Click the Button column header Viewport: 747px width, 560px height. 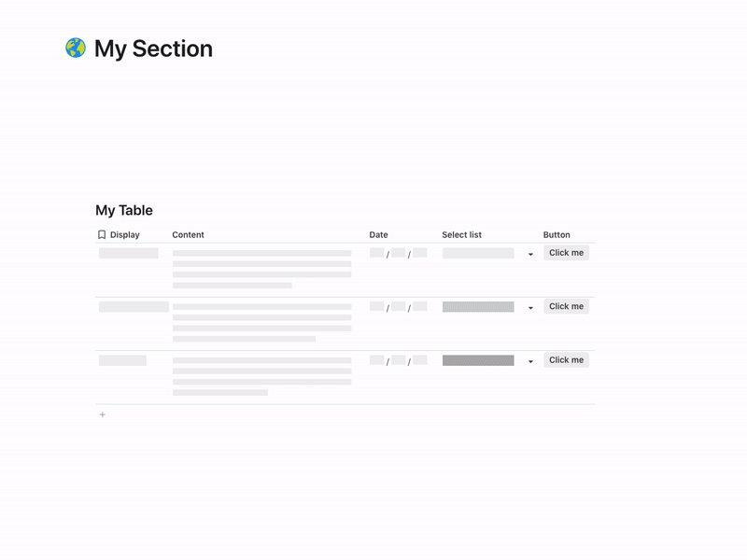point(558,234)
